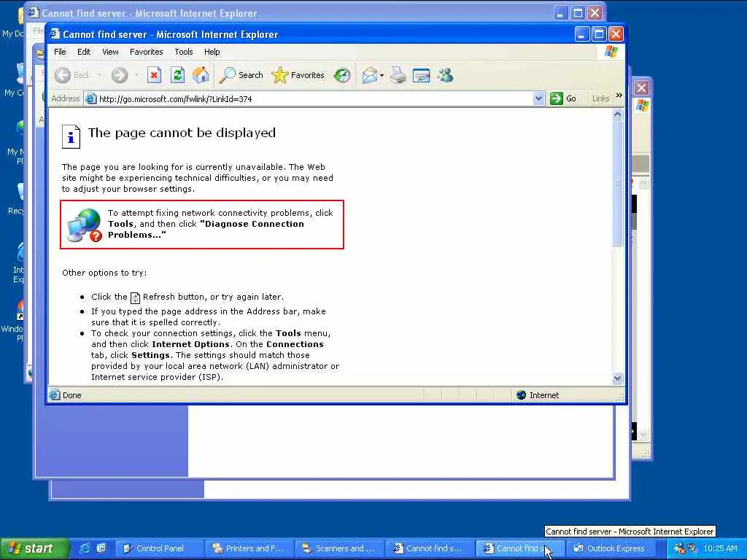Click 'The page cannot be displayed' heading
747x560 pixels.
click(x=182, y=133)
